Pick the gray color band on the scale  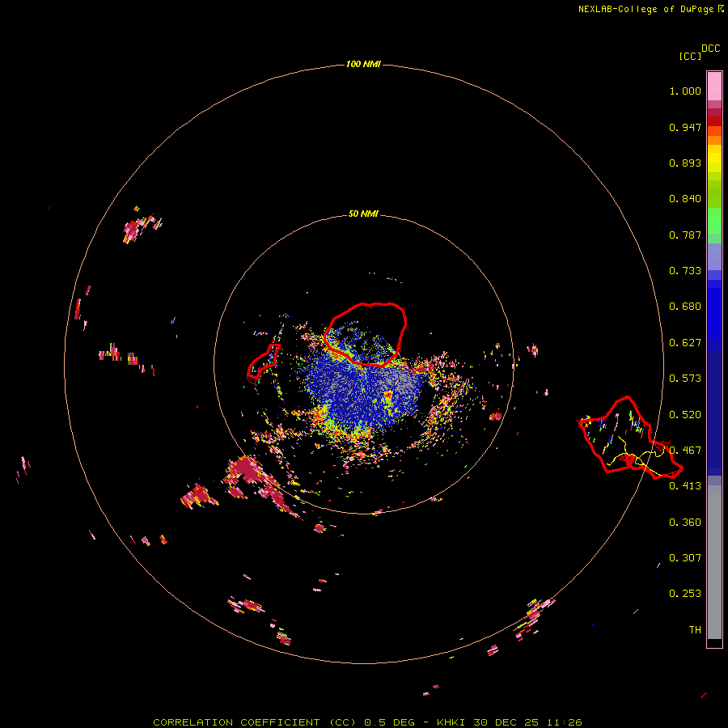(x=714, y=562)
